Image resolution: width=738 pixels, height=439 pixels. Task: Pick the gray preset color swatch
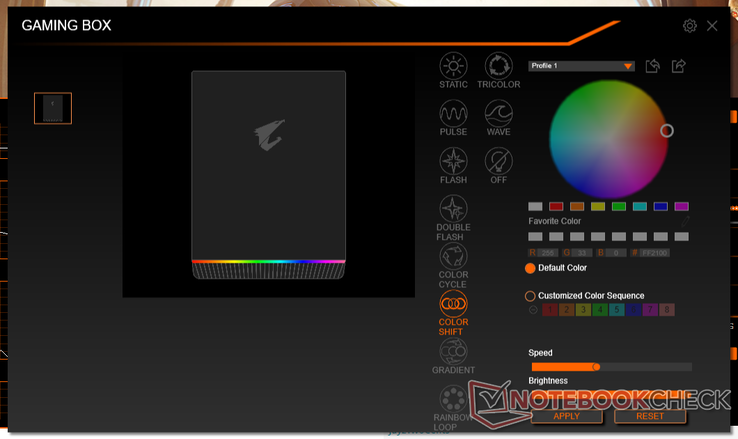tap(535, 206)
